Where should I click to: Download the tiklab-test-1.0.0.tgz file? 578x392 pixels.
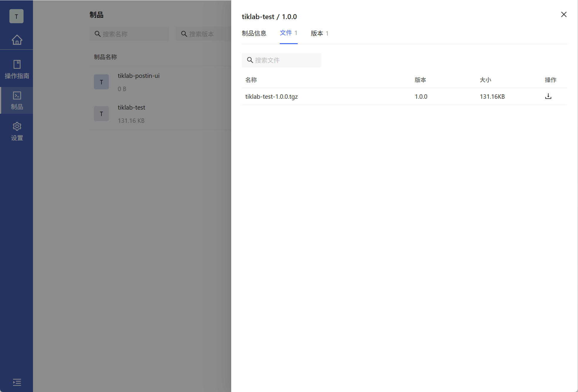pyautogui.click(x=548, y=96)
